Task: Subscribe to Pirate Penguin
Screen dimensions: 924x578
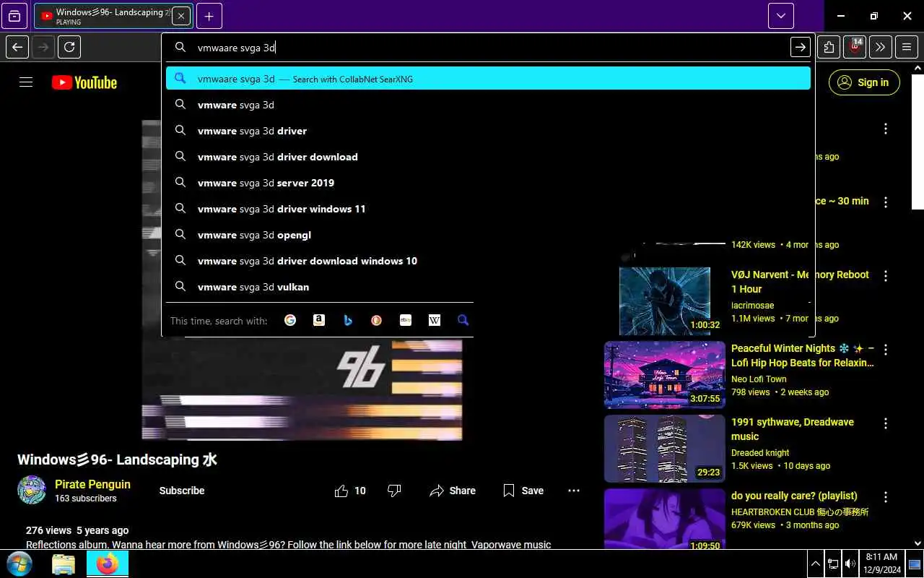Action: [x=182, y=491]
